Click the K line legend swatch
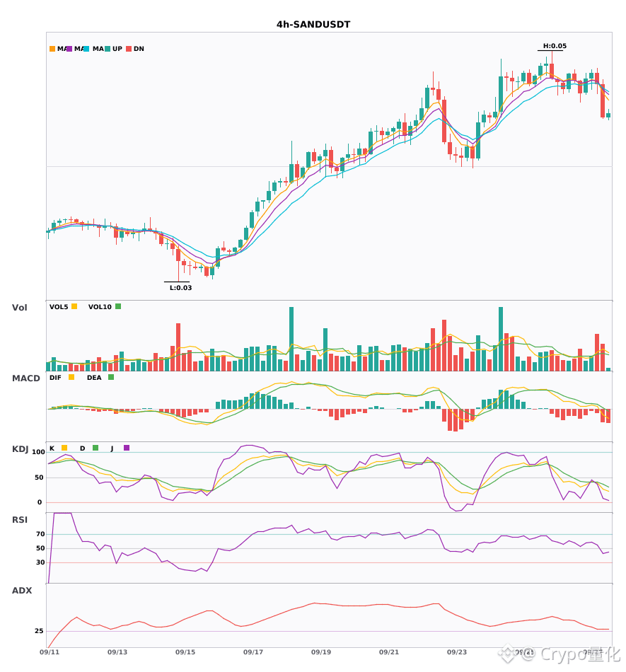Viewport: 626px width, 672px height. 64,448
